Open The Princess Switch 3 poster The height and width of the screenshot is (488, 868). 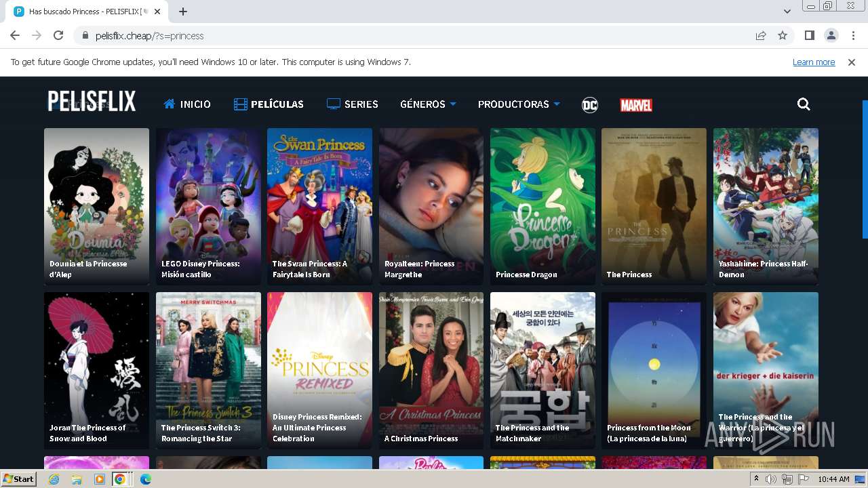pyautogui.click(x=208, y=370)
